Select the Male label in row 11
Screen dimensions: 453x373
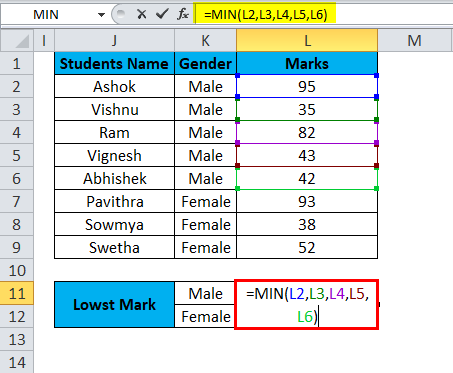(205, 293)
